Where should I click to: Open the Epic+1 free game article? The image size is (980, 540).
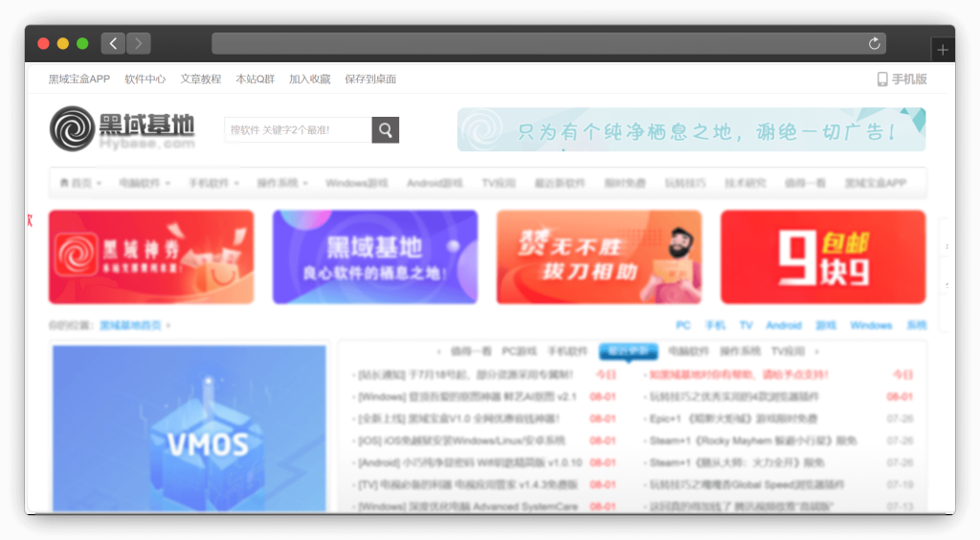point(734,418)
